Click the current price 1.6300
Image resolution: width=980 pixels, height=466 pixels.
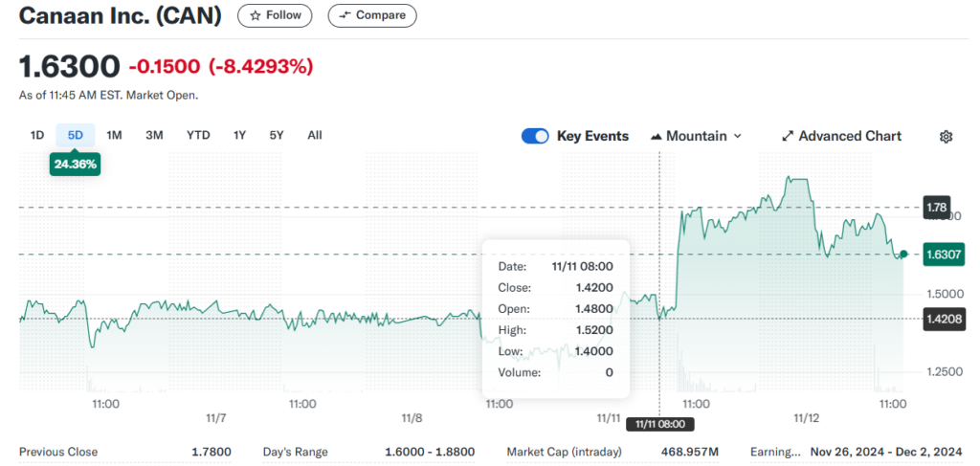[69, 66]
